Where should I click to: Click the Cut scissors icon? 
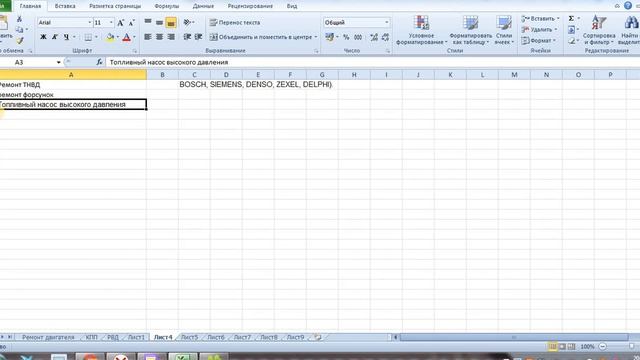tap(19, 19)
